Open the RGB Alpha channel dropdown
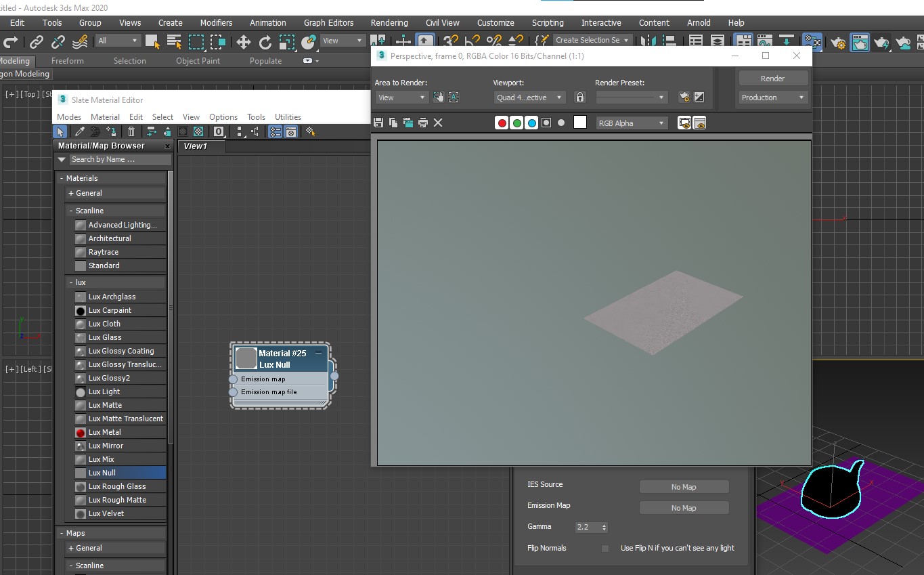924x575 pixels. [631, 123]
